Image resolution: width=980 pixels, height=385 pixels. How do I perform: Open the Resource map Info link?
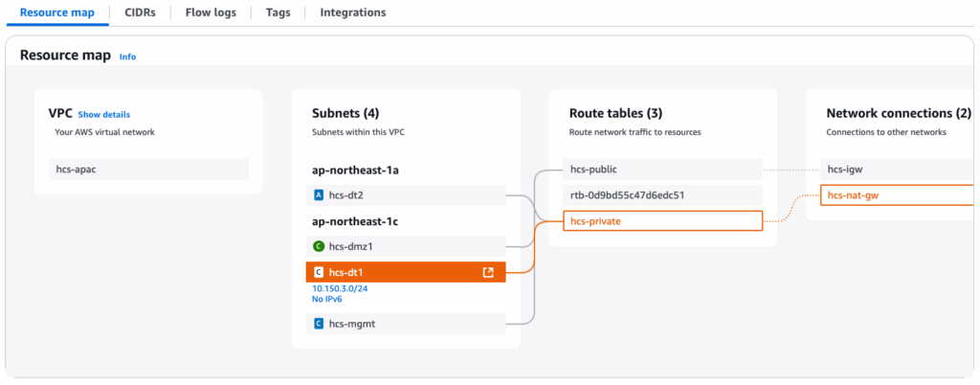point(127,57)
